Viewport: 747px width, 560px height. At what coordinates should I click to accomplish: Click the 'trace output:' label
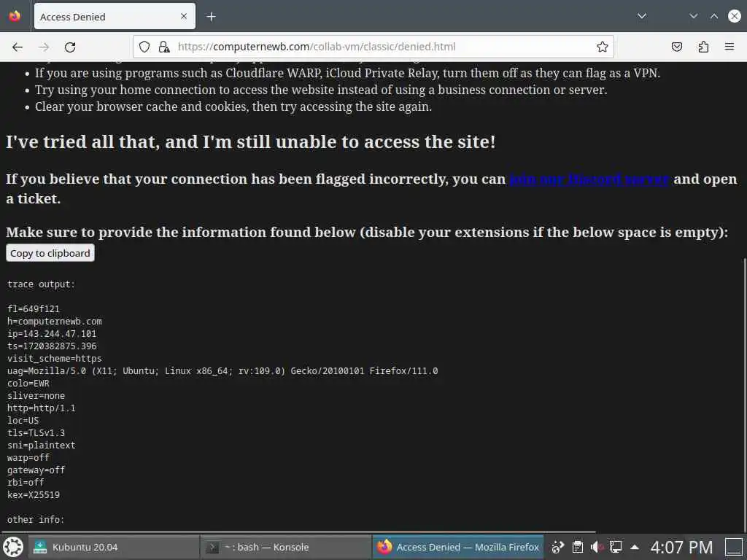tap(42, 284)
